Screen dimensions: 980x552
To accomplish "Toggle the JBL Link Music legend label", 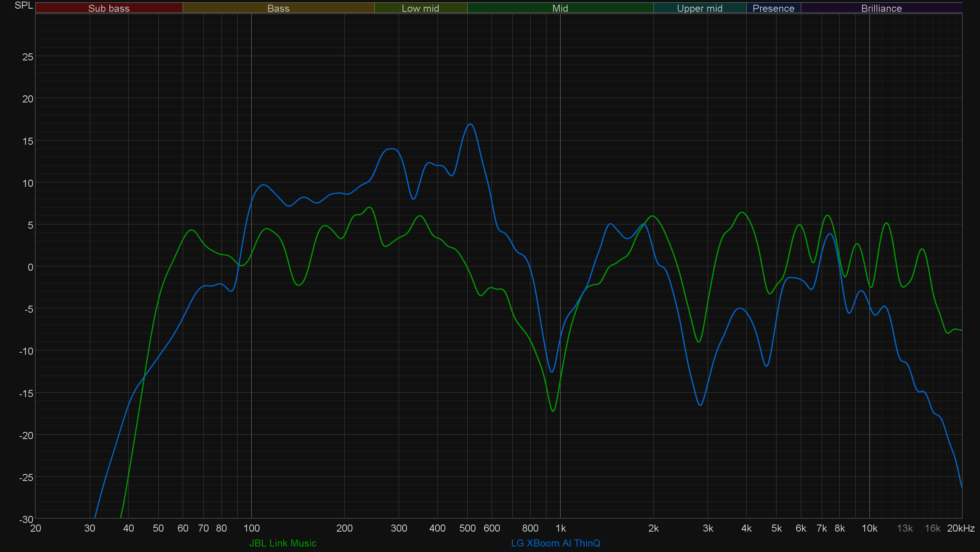I will 283,543.
